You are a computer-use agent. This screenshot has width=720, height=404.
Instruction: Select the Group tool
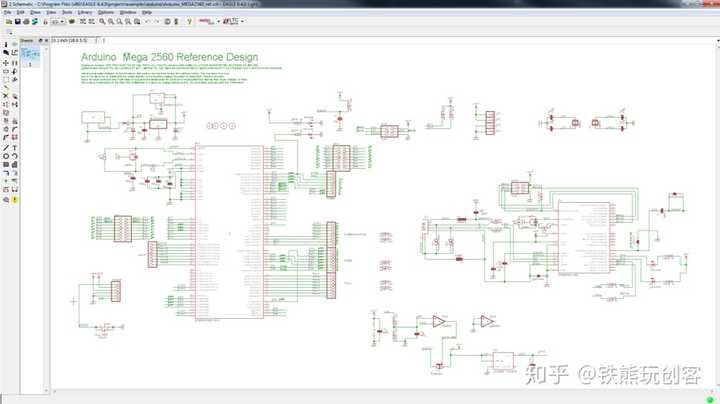[x=6, y=79]
